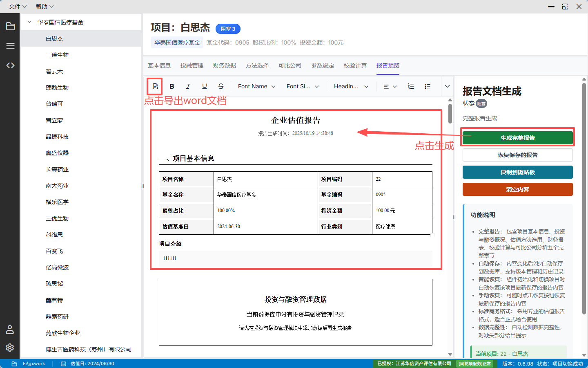588x368 pixels.
Task: Click the report editor vertical scrollbar thumb
Action: pos(450,113)
